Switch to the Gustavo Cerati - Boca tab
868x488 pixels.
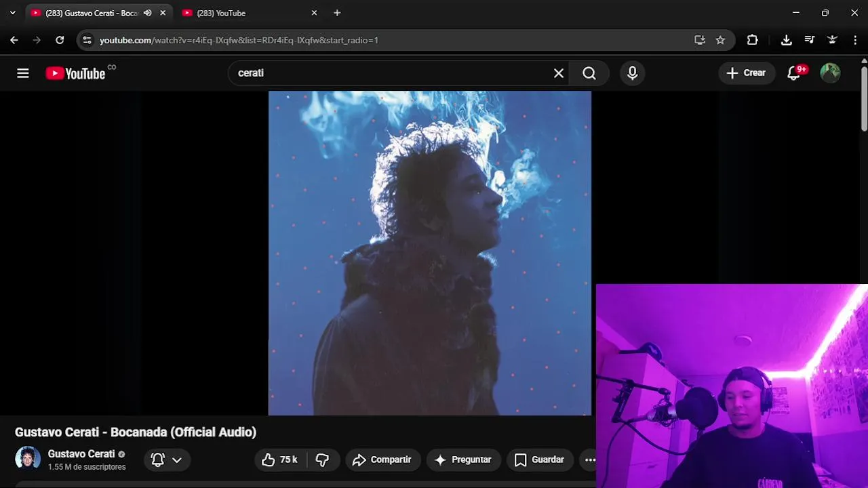click(98, 13)
